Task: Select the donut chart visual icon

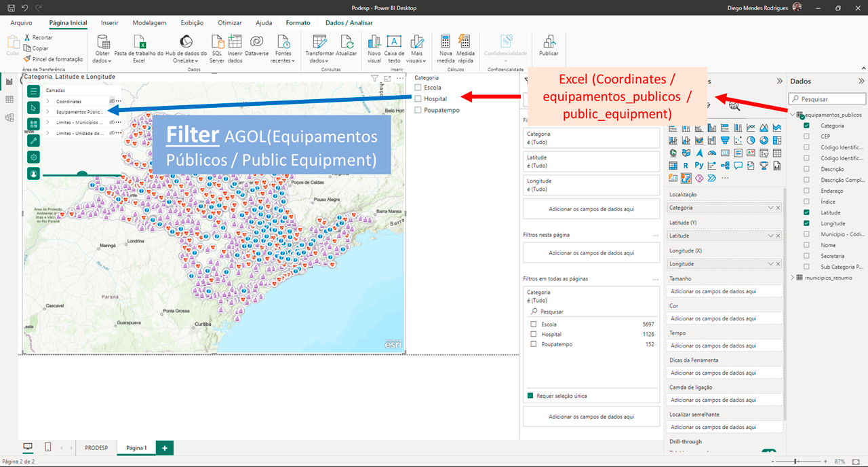Action: click(x=764, y=141)
